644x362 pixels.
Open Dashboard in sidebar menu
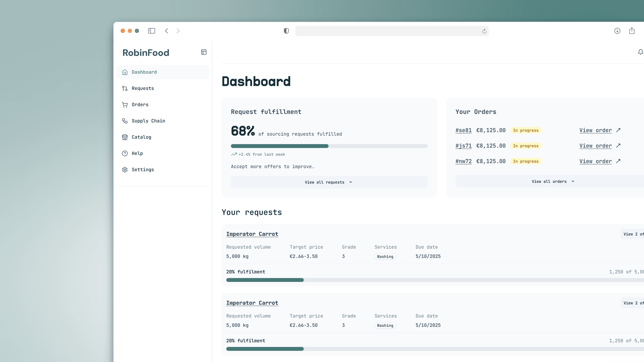coord(163,72)
